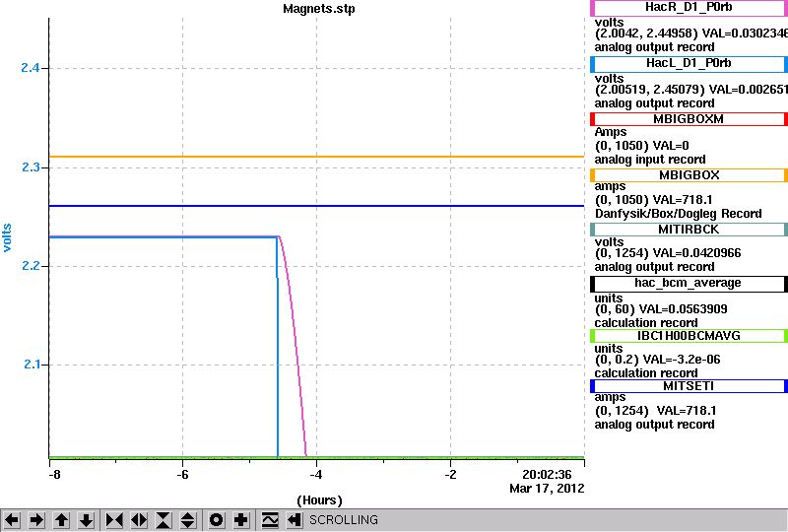Viewport: 788px width, 532px height.
Task: Pan the plot right with right arrow
Action: click(x=36, y=519)
